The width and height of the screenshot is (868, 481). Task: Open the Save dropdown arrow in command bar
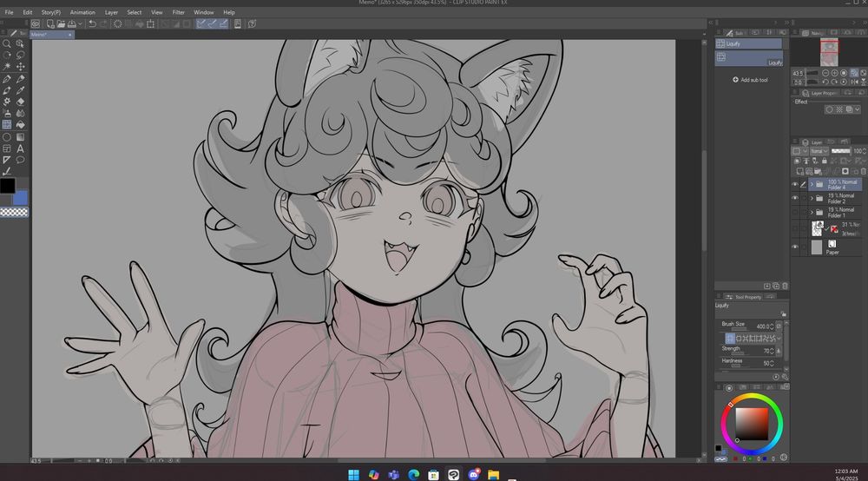click(x=80, y=23)
